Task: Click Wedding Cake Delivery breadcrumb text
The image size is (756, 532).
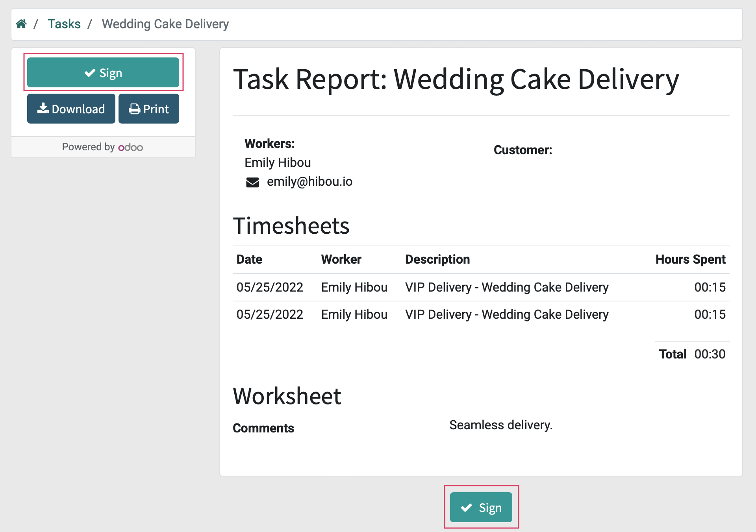Action: click(165, 24)
